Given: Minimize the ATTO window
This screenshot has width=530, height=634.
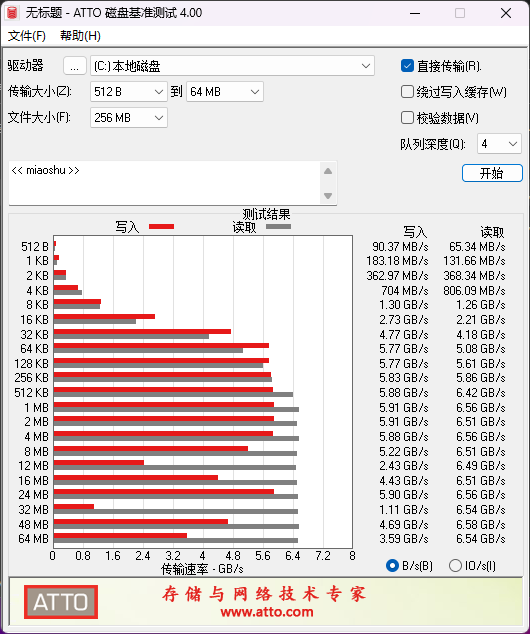Looking at the screenshot, I should pos(415,13).
